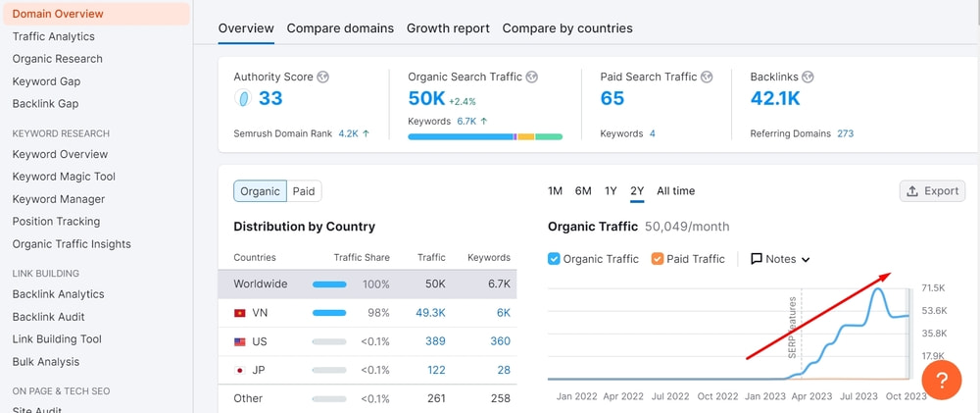This screenshot has height=413, width=980.
Task: Click the Export button
Action: [933, 191]
